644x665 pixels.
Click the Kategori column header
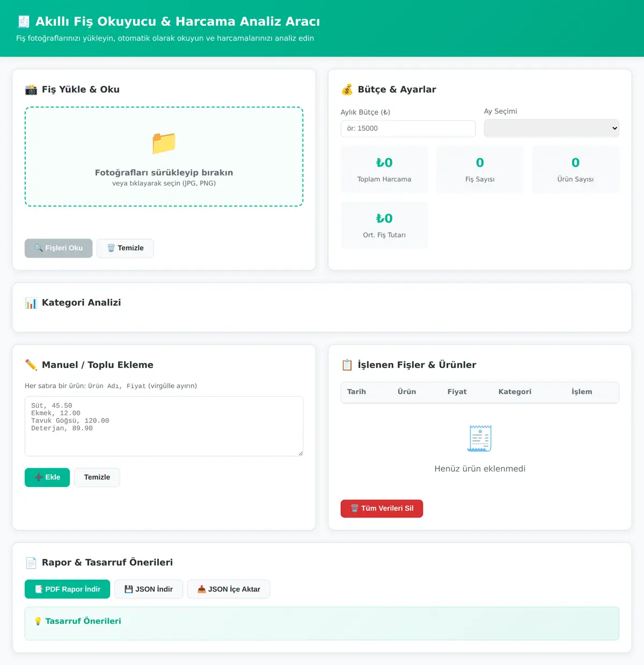tap(515, 392)
